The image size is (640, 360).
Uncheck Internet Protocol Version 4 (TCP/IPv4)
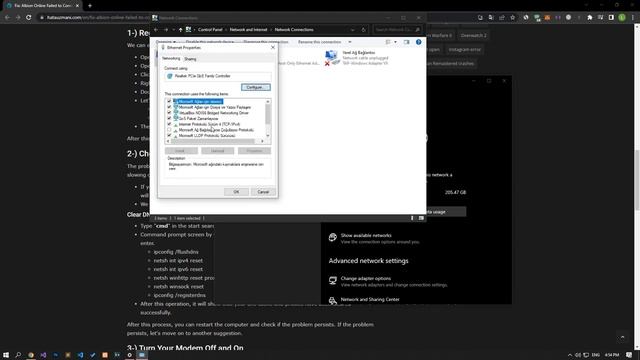click(169, 124)
